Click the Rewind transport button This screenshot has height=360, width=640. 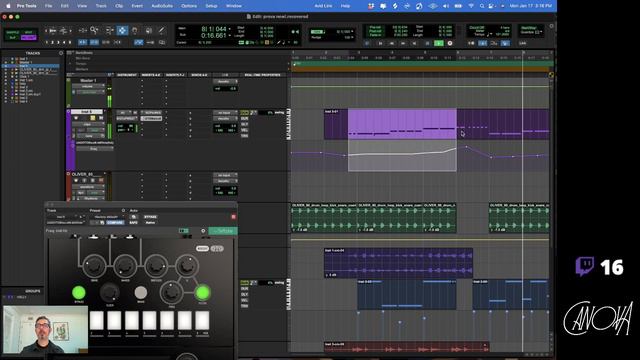click(x=392, y=43)
